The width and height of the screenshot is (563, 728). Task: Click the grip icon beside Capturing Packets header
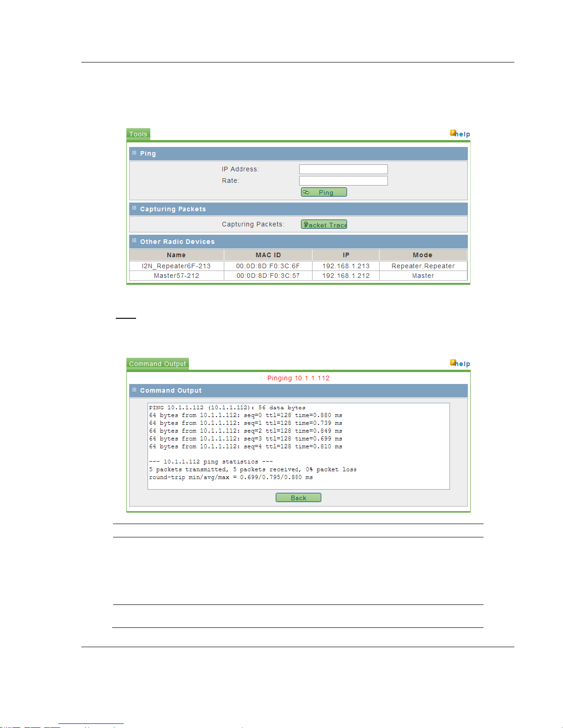[x=134, y=209]
